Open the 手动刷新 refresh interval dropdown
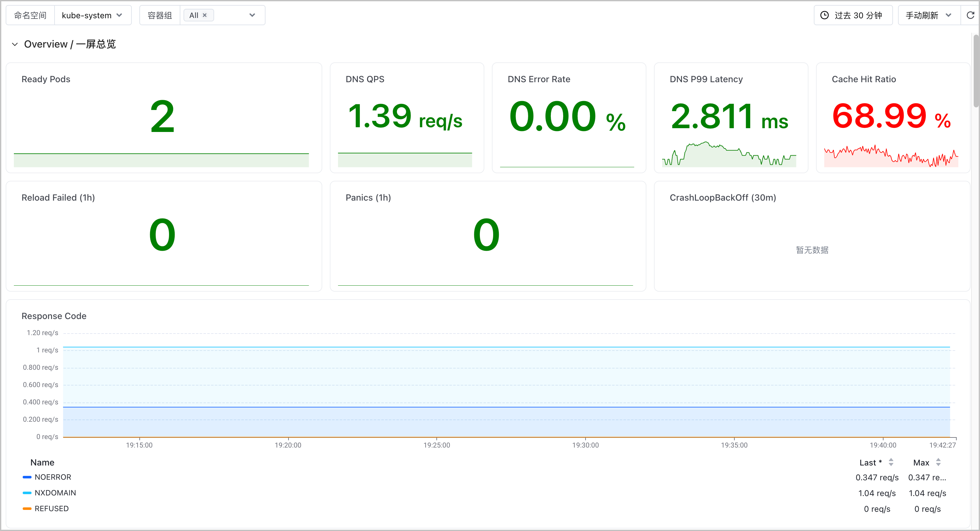Image resolution: width=980 pixels, height=531 pixels. pos(929,15)
